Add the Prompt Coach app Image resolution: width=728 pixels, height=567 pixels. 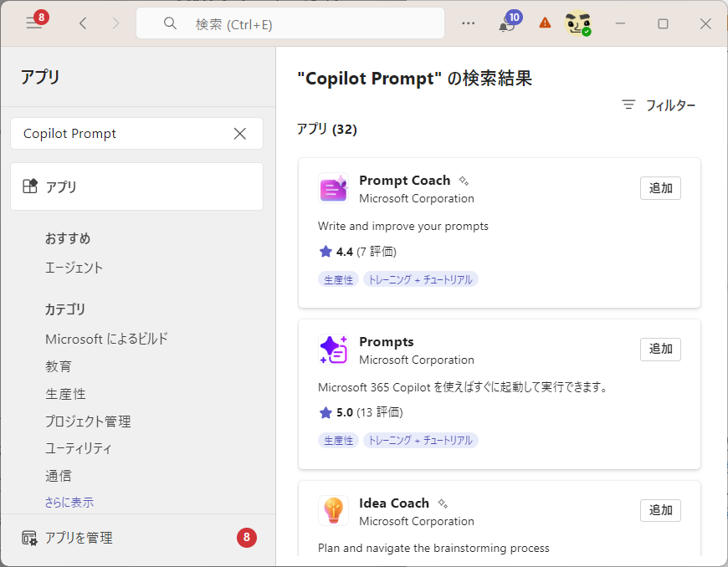pos(660,188)
